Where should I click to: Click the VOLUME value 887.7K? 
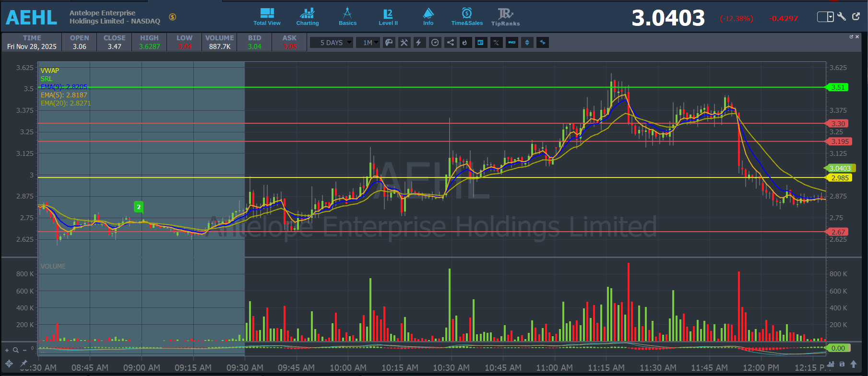coord(220,47)
